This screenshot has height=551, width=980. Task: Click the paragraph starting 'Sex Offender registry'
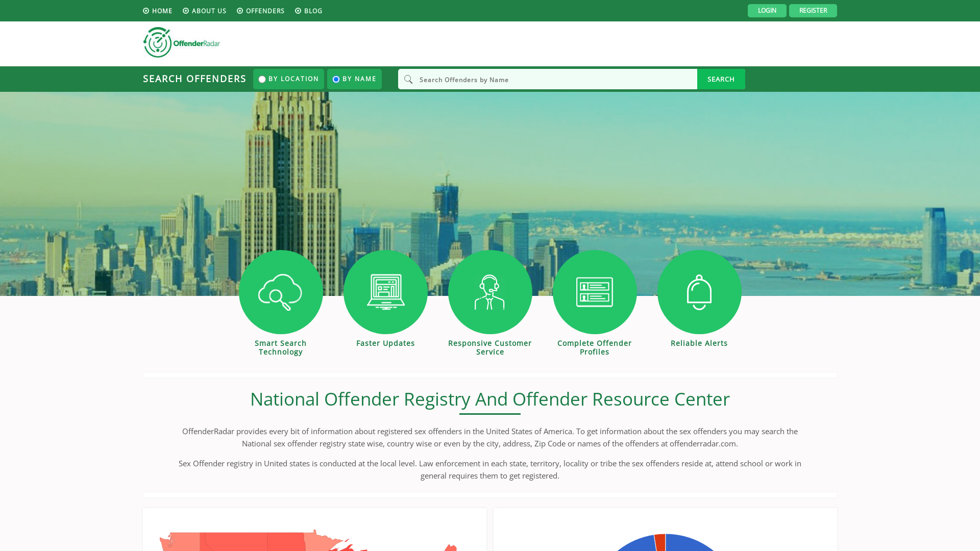(490, 469)
